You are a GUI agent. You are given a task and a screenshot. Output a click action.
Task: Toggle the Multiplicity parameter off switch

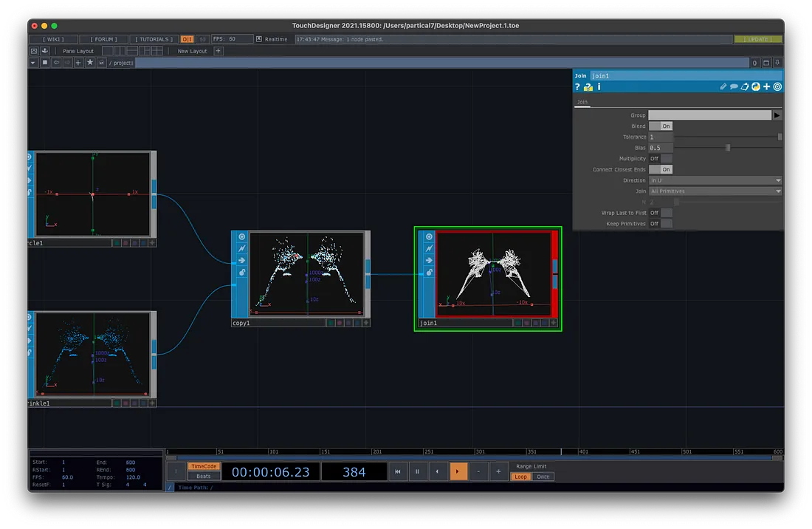[661, 159]
